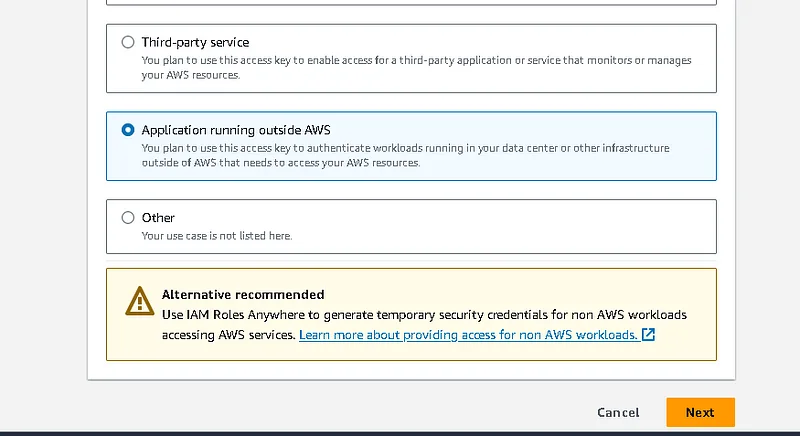
Task: Select the Third-party service radio button
Action: point(127,42)
